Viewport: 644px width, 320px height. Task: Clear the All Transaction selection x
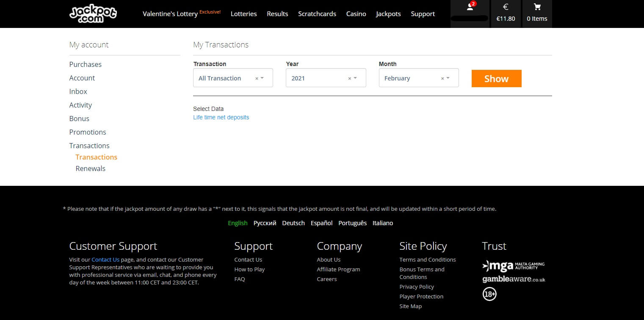pyautogui.click(x=257, y=78)
